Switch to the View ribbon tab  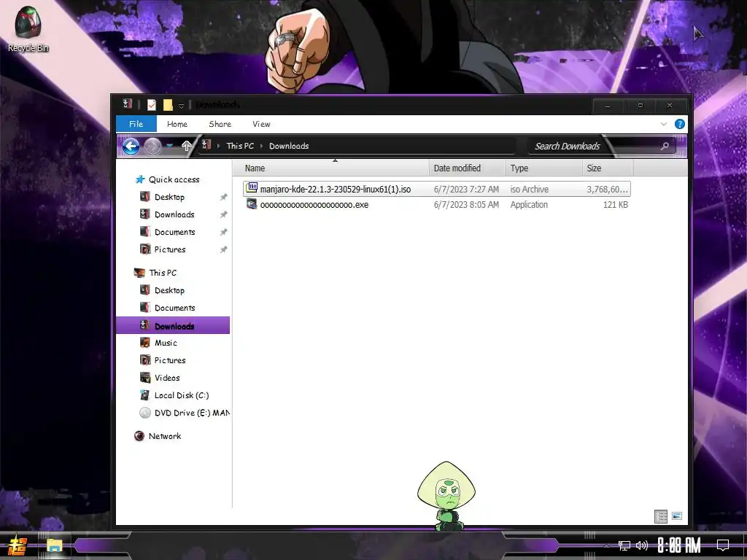pos(261,124)
